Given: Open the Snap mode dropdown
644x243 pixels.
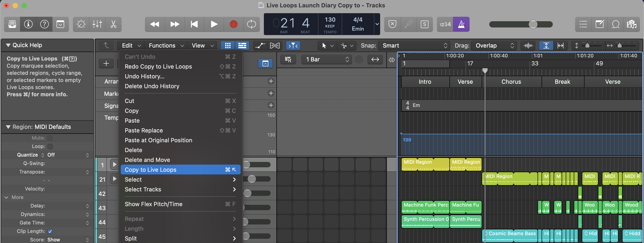Looking at the screenshot, I should (x=414, y=46).
